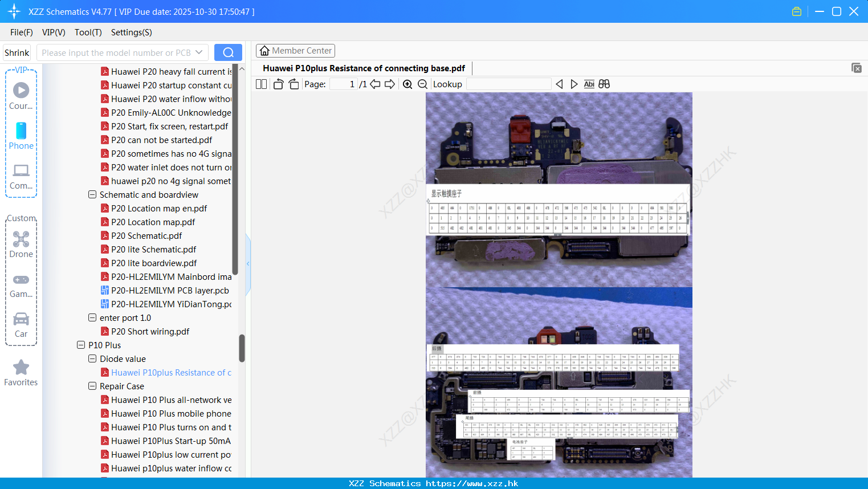This screenshot has height=489, width=868.
Task: Rotate page counterclockwise
Action: 278,84
